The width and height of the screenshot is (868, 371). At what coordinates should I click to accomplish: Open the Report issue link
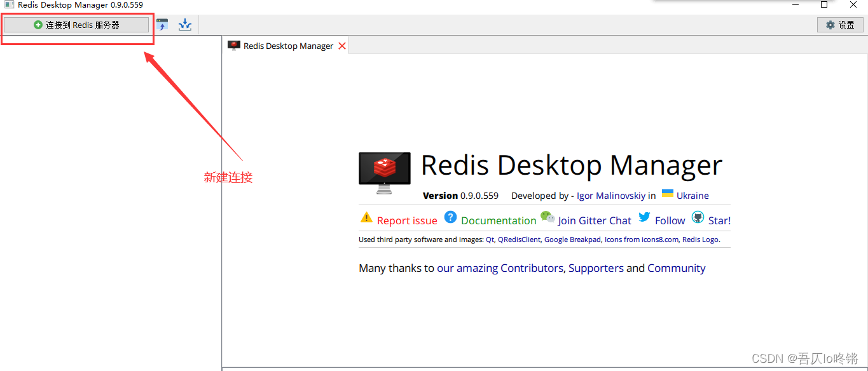407,221
